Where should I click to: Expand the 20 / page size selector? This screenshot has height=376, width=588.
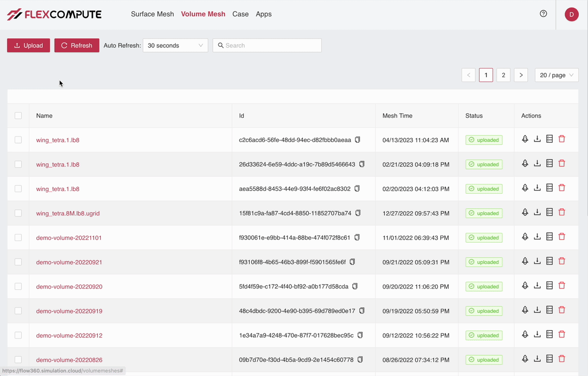pos(556,75)
